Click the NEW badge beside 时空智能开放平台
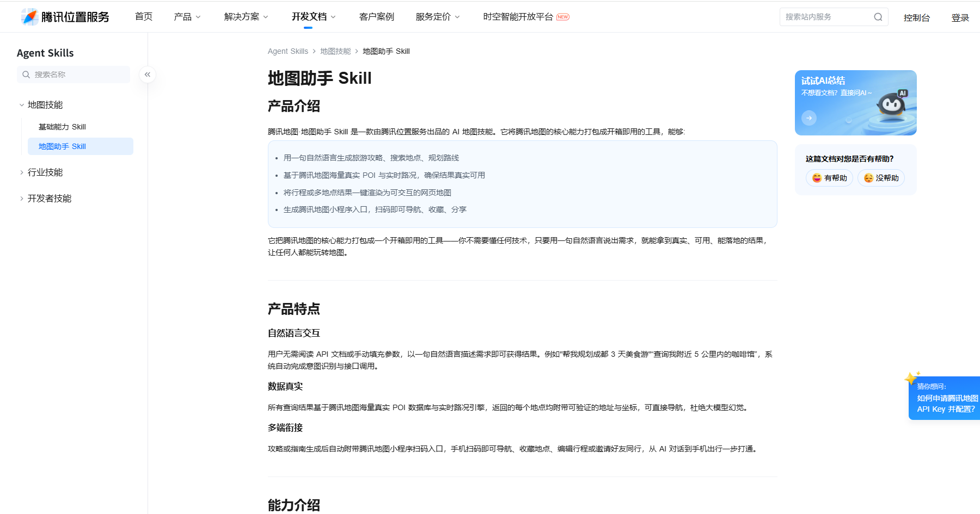 pyautogui.click(x=563, y=17)
